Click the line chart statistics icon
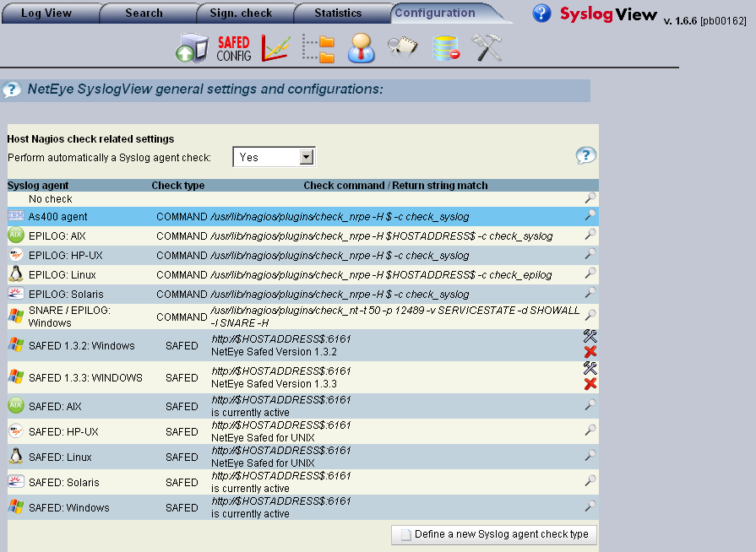The height and width of the screenshot is (552, 756). (x=275, y=48)
